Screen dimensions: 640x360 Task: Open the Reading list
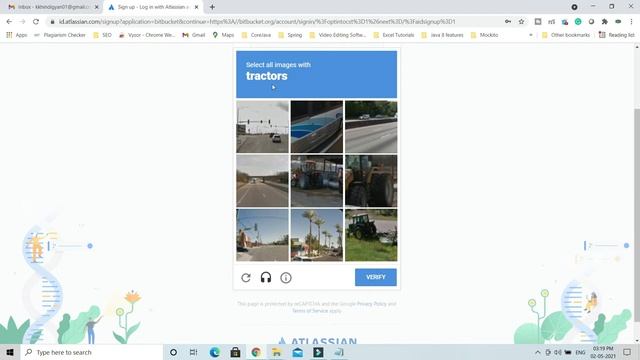(616, 35)
